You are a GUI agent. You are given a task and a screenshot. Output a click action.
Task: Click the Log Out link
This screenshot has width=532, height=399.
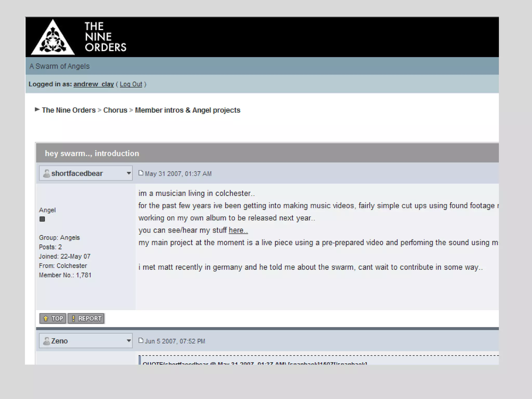(x=131, y=84)
